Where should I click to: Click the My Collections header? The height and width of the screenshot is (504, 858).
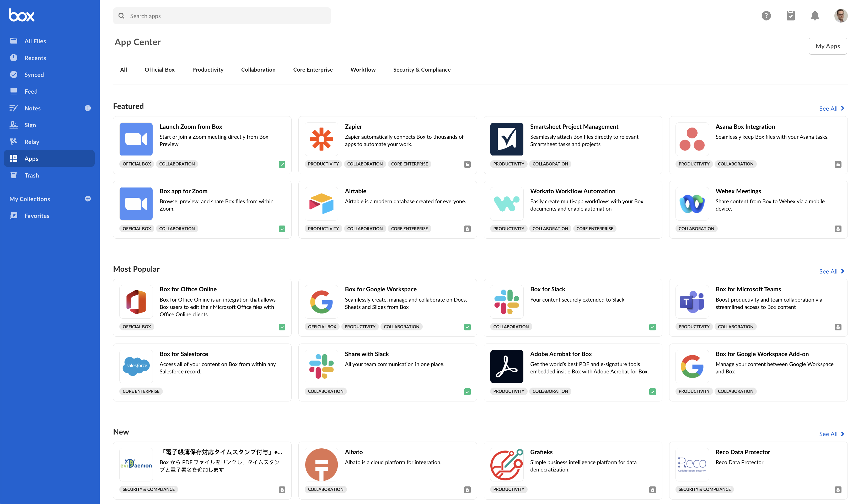30,199
